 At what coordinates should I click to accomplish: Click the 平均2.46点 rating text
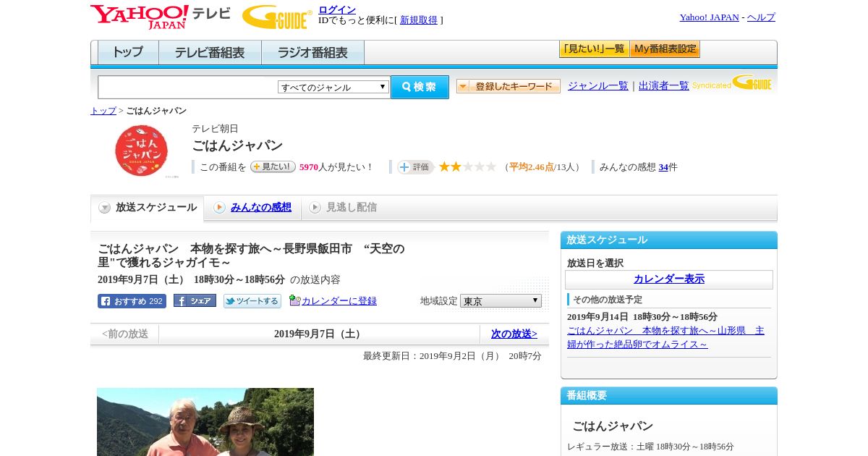point(531,167)
